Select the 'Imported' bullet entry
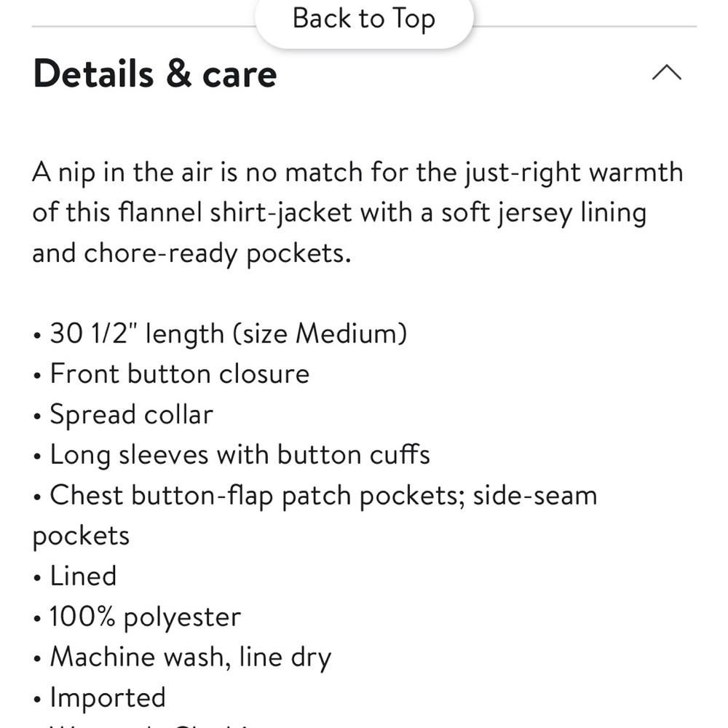The image size is (728, 728). click(106, 697)
